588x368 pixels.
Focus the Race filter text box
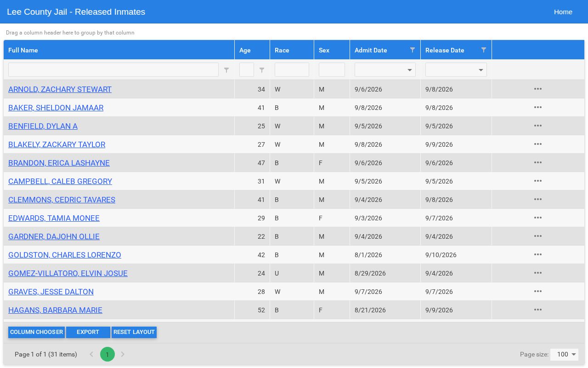point(292,70)
